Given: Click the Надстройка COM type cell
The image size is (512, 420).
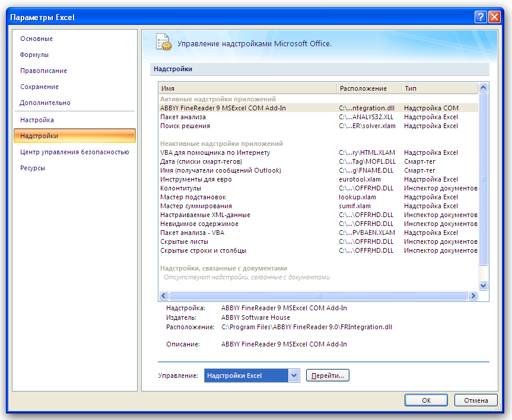Looking at the screenshot, I should coord(431,108).
